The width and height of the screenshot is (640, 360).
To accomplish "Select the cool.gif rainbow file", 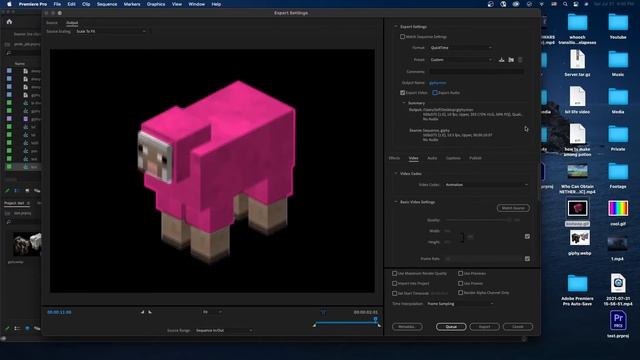I will point(618,213).
